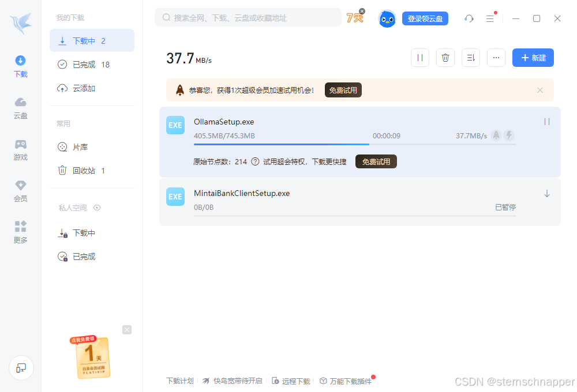Open 万能下载插件 plugin link
This screenshot has width=577, height=392.
(346, 381)
